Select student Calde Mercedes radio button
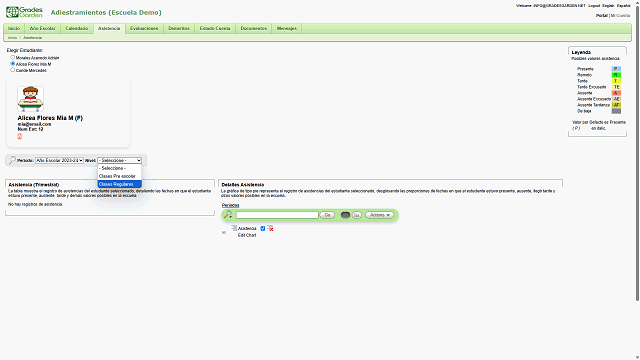Image resolution: width=640 pixels, height=360 pixels. 13,70
